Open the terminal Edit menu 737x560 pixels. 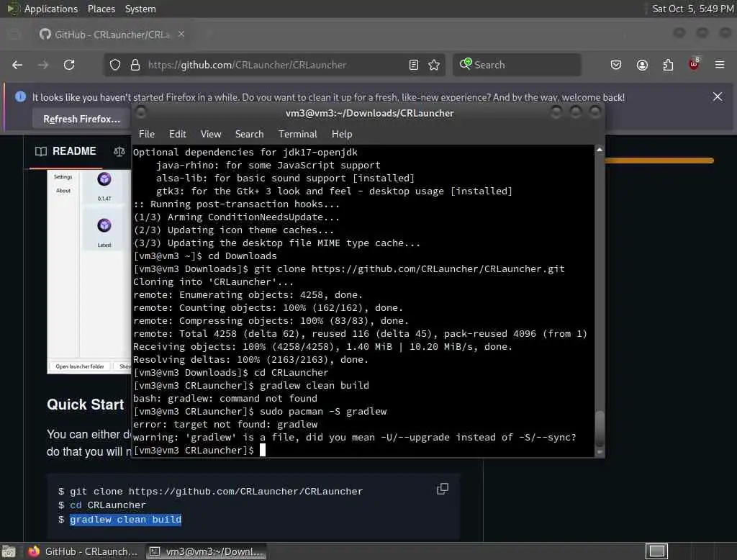[177, 134]
